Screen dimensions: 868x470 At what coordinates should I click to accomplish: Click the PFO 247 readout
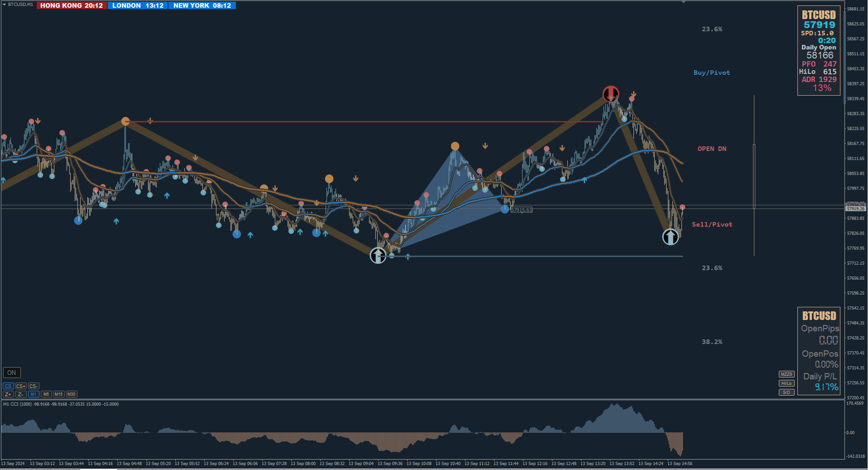819,64
